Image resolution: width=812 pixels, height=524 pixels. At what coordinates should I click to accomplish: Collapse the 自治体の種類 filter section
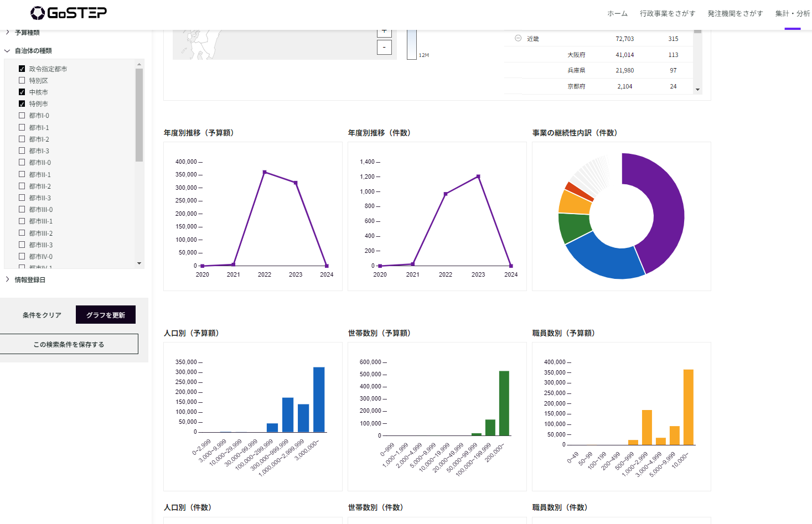click(x=7, y=50)
